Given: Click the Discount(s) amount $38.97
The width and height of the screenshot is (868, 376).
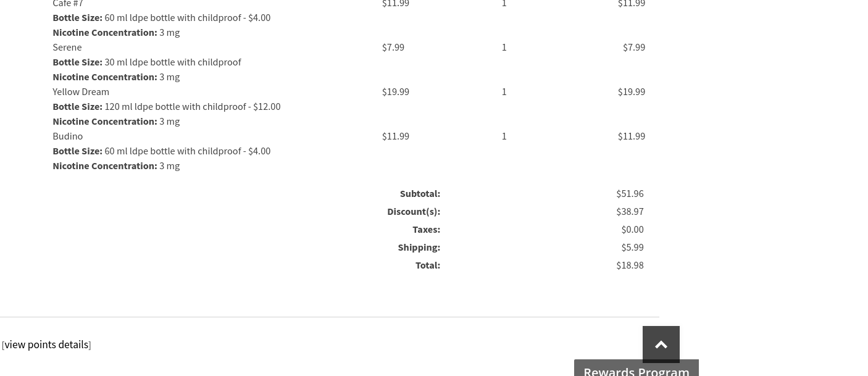Looking at the screenshot, I should coord(630,211).
